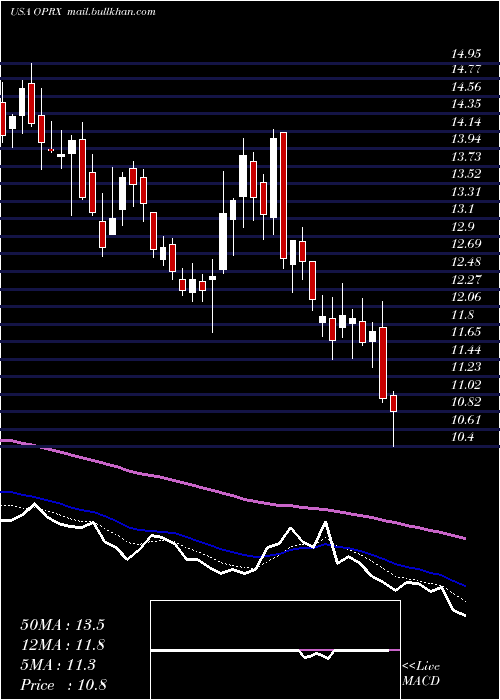Click the Price : 10.8 readout

click(63, 685)
